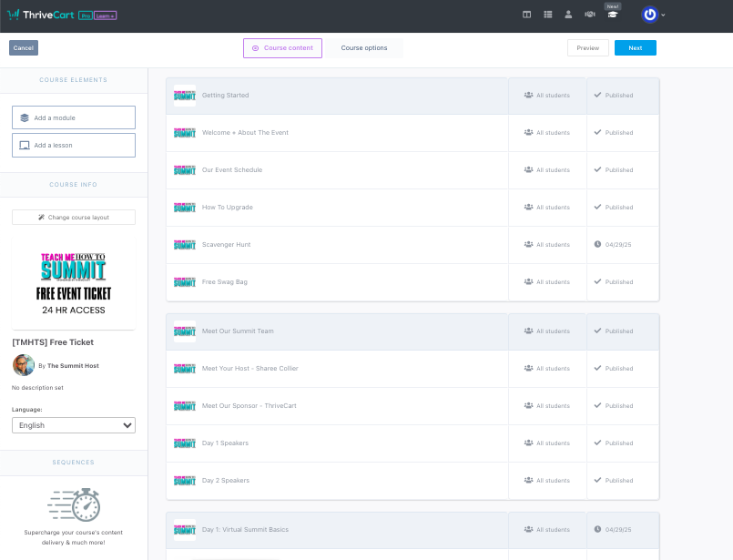
Task: Open the dashboard icon in top navigation
Action: (526, 15)
